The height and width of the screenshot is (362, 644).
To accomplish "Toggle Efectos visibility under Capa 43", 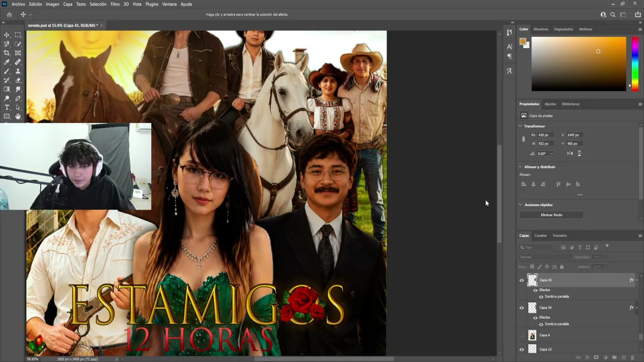I will coord(535,290).
